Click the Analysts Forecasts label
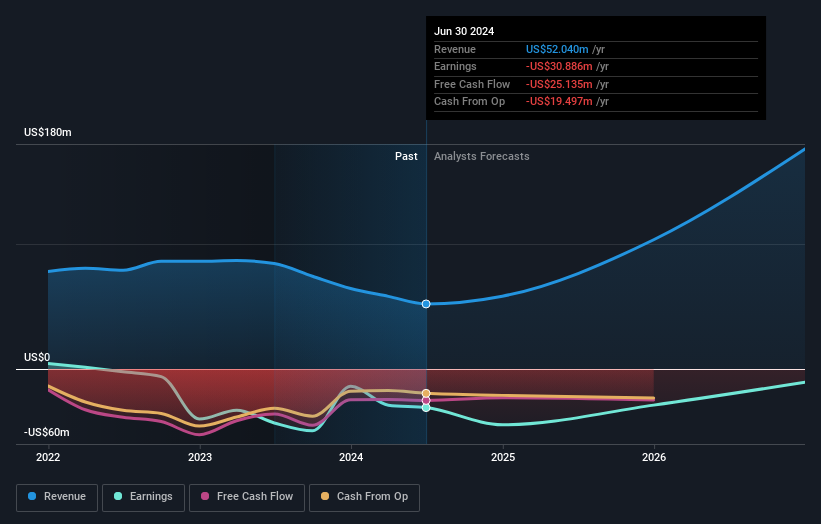Image resolution: width=821 pixels, height=524 pixels. point(482,156)
